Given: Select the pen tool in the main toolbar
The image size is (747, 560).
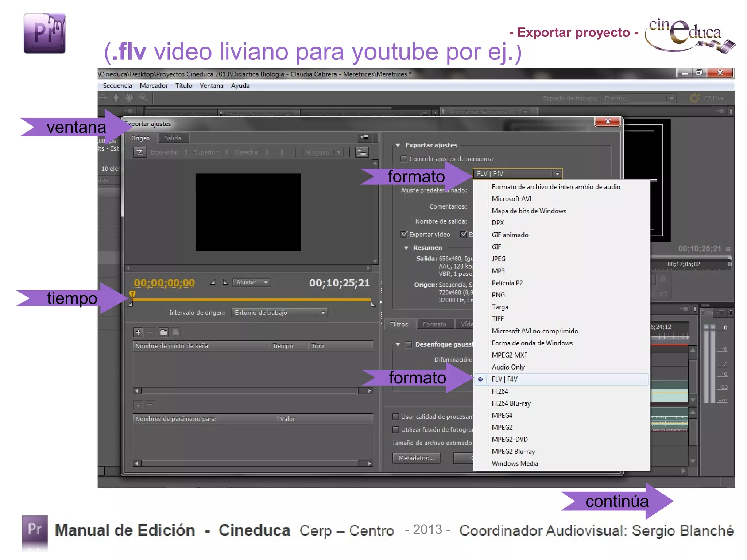Looking at the screenshot, I should coord(116,98).
